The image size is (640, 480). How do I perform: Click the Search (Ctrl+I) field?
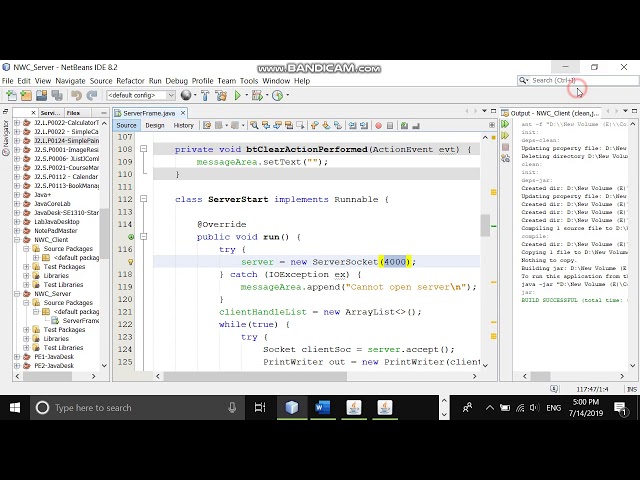coord(578,80)
